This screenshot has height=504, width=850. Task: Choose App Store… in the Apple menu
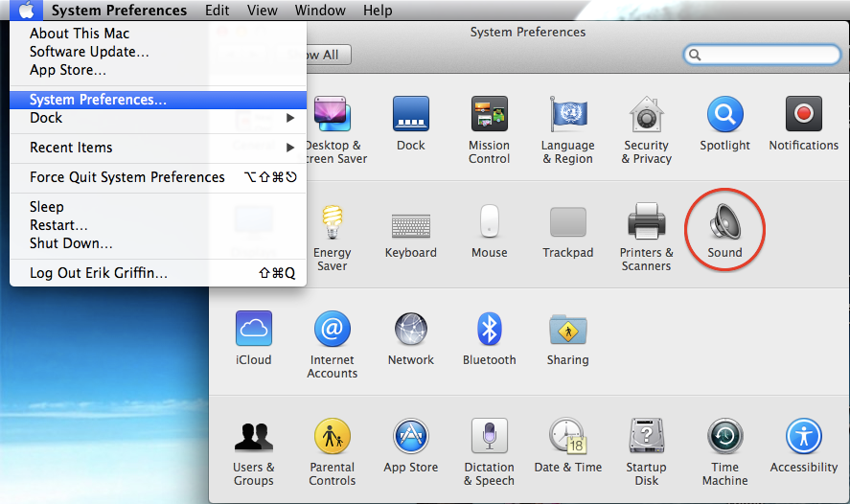pos(158,70)
